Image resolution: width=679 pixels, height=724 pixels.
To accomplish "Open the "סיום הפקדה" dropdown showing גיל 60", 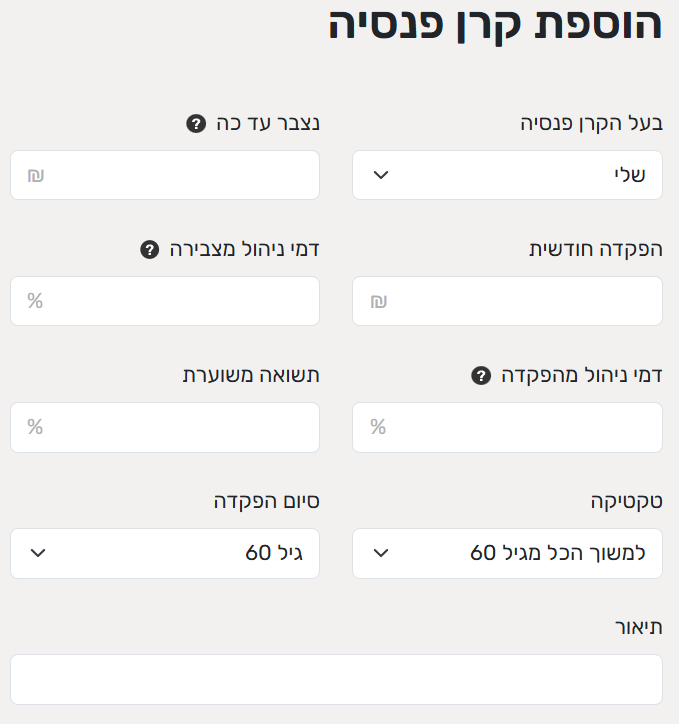I will [x=165, y=553].
